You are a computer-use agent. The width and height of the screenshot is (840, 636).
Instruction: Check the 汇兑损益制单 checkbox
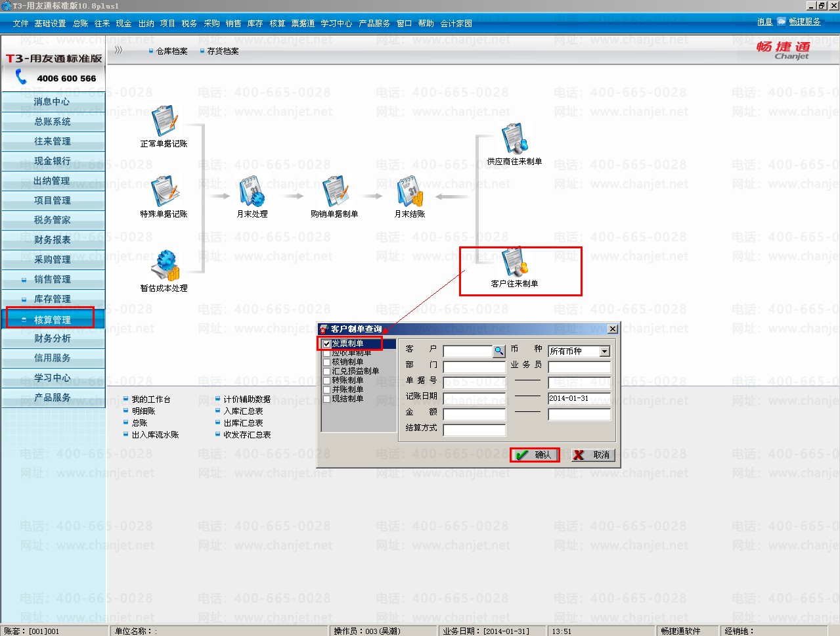pos(327,371)
